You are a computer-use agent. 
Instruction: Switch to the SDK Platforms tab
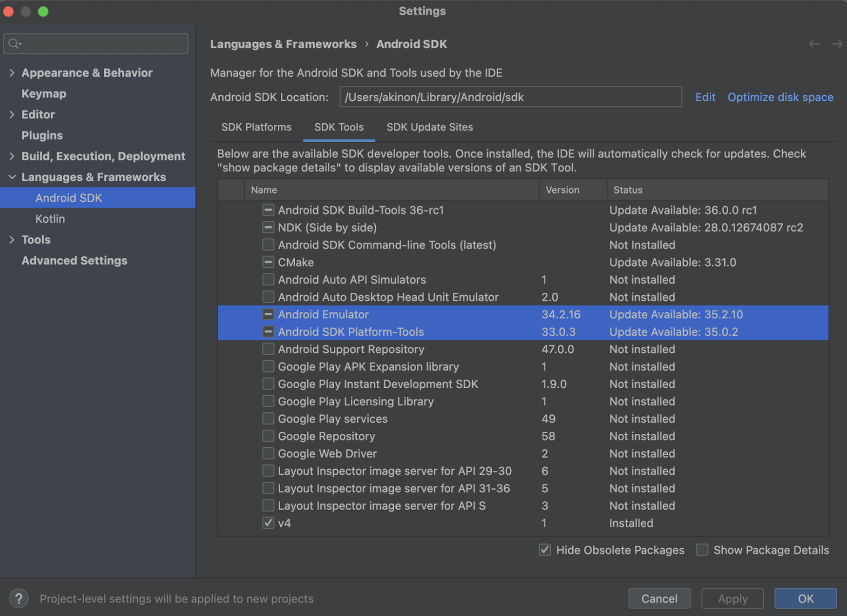tap(257, 127)
